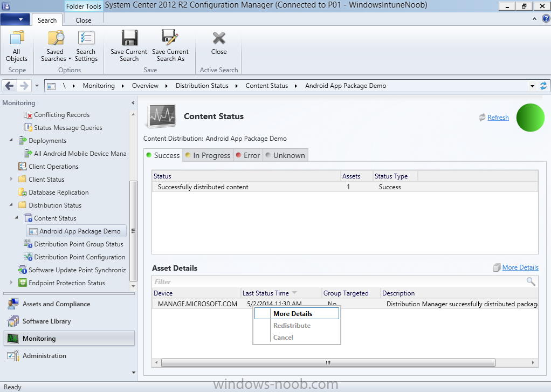Select the Successfully distributed content row
The height and width of the screenshot is (392, 551).
pos(345,187)
